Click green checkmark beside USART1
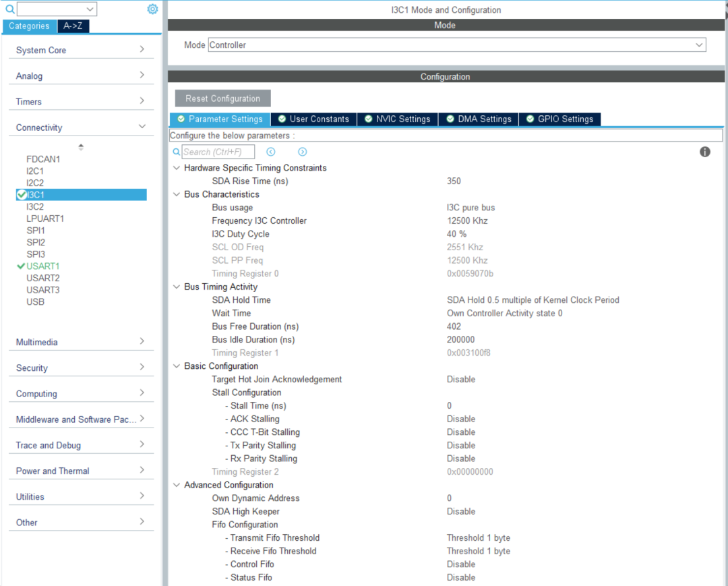Viewport: 728px width, 586px height. 21,266
